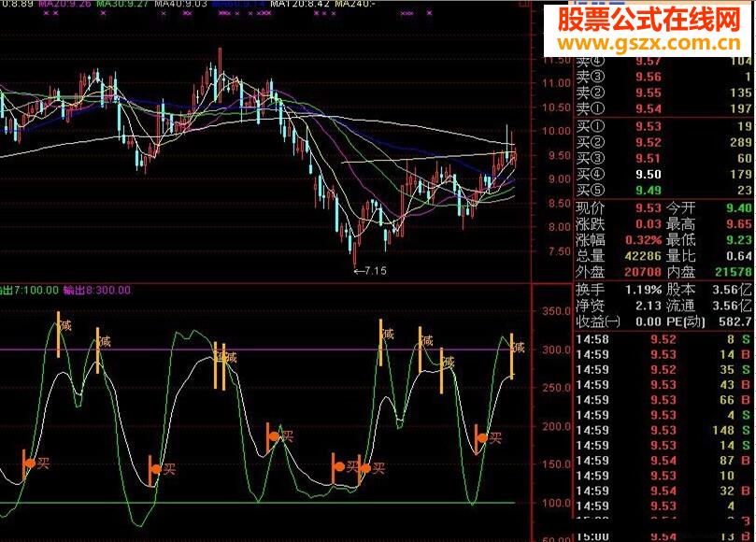Click the 卖③ 9.56 ask row
This screenshot has height=542, width=756.
pos(663,77)
